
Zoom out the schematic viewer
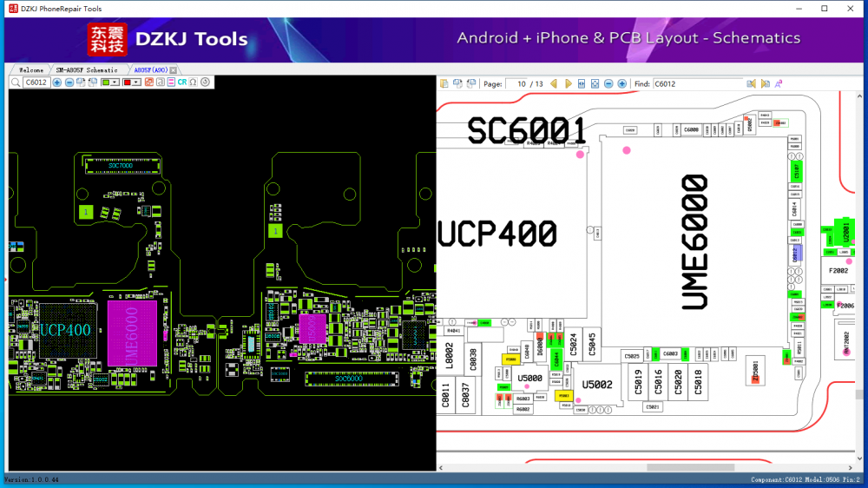608,83
